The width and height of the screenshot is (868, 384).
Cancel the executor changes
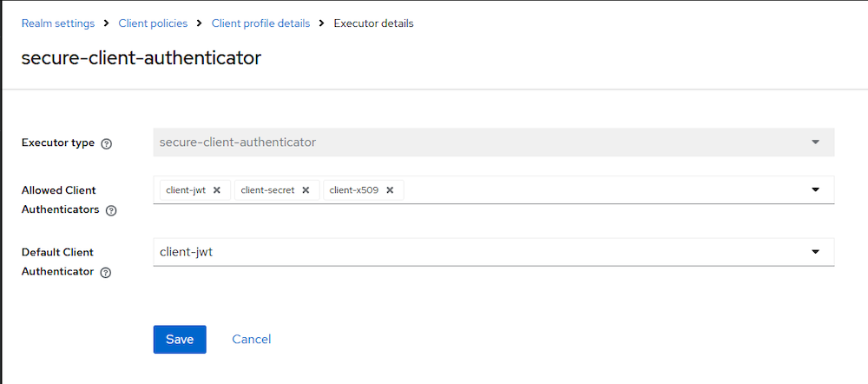(252, 340)
